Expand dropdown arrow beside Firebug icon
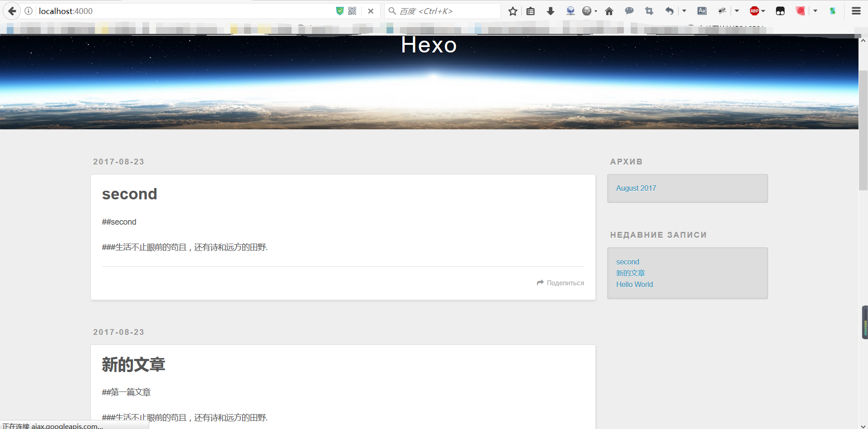The width and height of the screenshot is (868, 429). [x=737, y=11]
